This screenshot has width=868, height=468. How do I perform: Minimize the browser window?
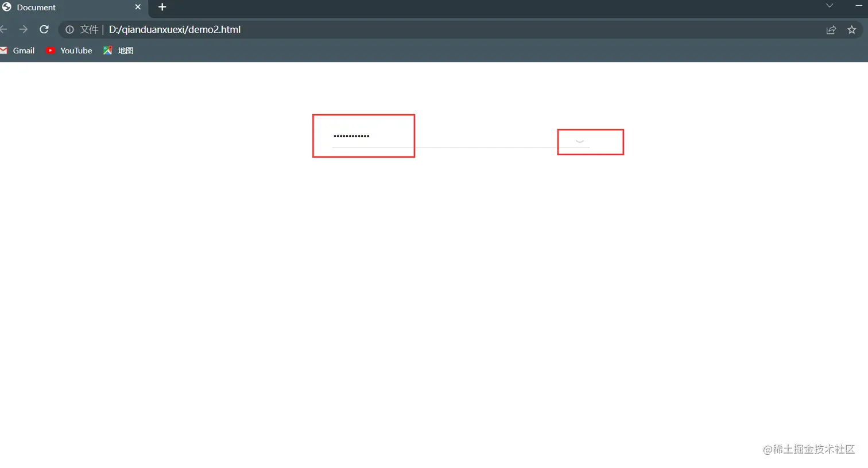pos(859,5)
